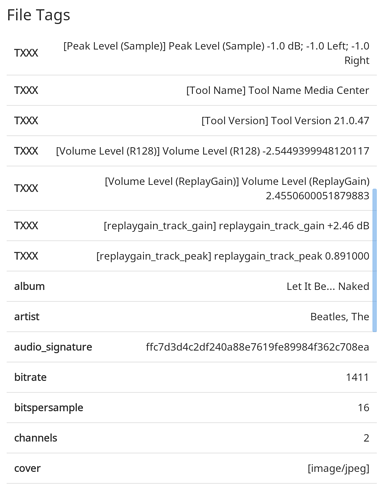The height and width of the screenshot is (500, 384).
Task: Select the replaygain_track_gain +2.46 dB row
Action: click(192, 226)
